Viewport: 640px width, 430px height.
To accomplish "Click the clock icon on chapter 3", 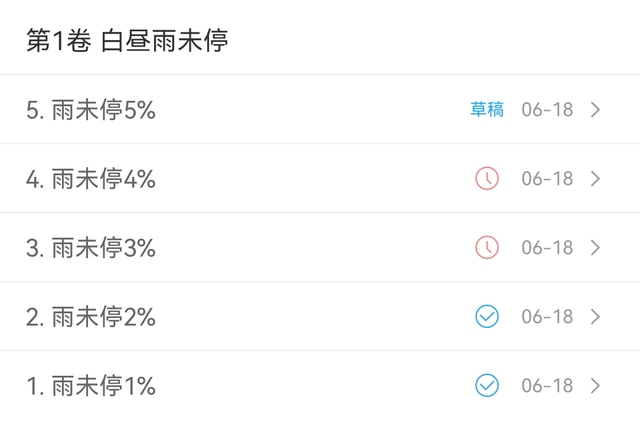I will click(487, 247).
